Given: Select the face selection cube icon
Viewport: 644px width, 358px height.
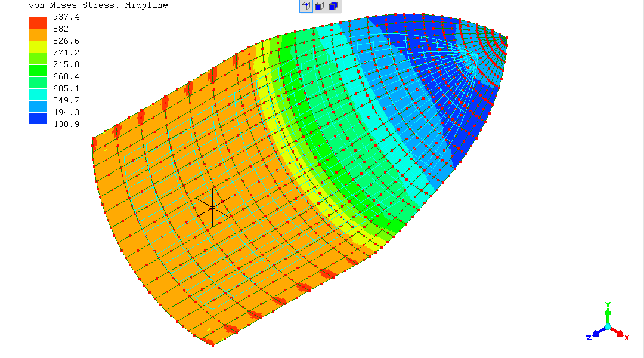Looking at the screenshot, I should pos(320,7).
